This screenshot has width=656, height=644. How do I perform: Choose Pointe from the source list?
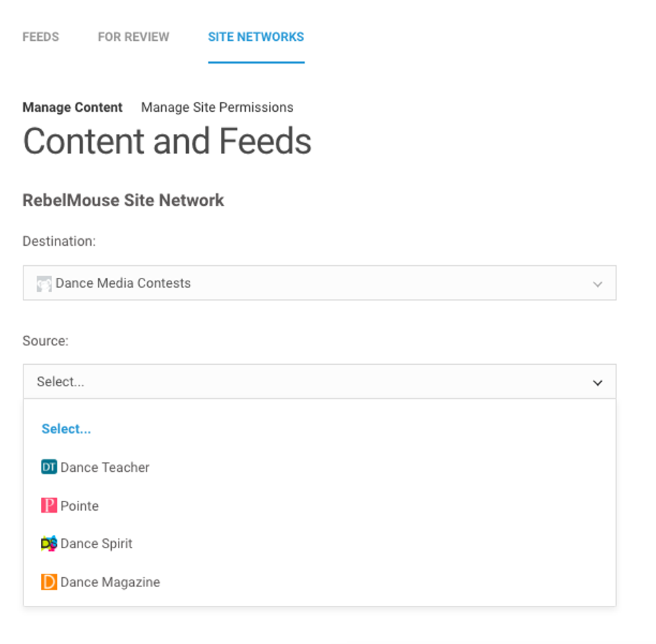click(80, 506)
